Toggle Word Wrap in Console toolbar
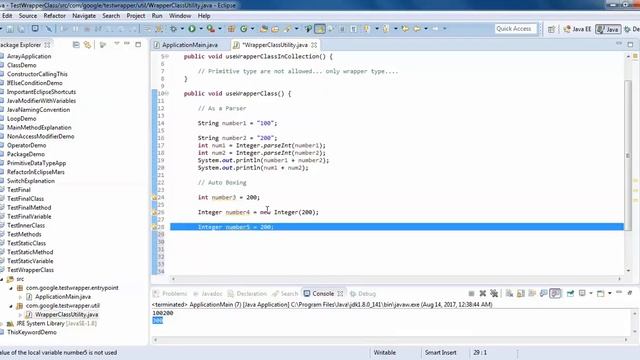 532,293
